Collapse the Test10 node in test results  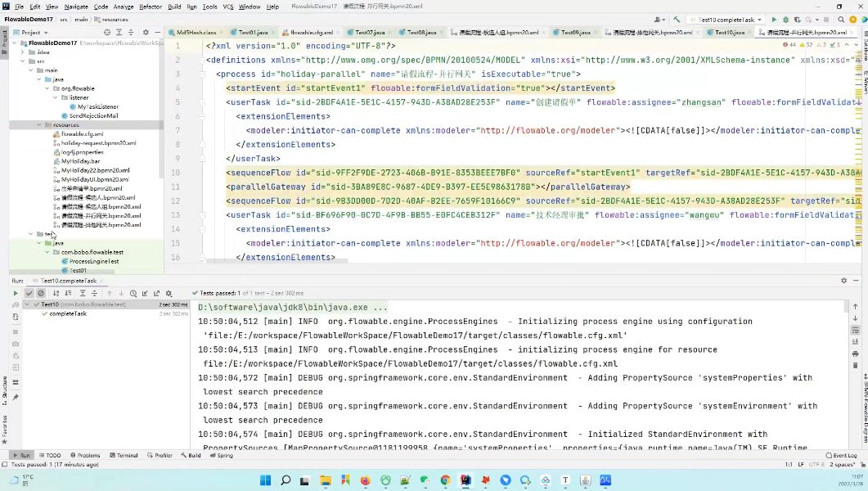[27, 304]
